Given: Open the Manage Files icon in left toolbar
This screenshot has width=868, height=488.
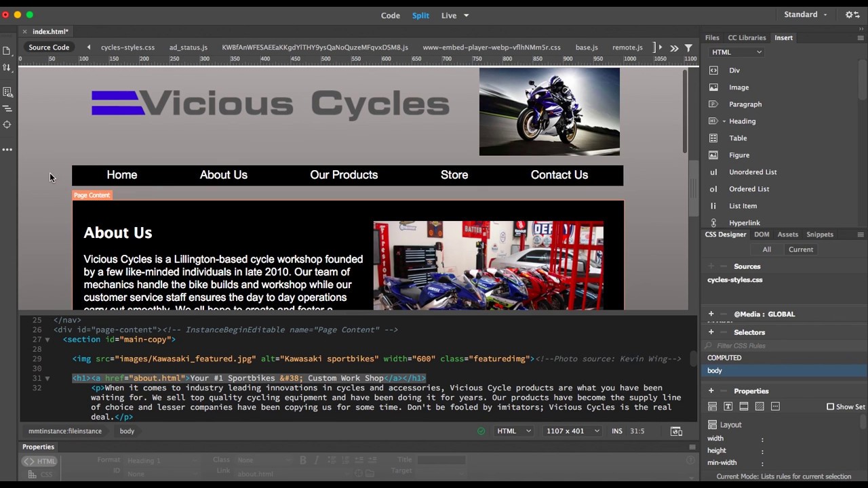Looking at the screenshot, I should click(x=7, y=51).
